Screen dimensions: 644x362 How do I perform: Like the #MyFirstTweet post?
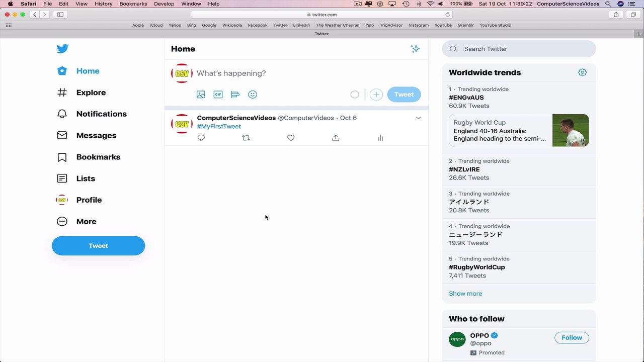click(291, 138)
